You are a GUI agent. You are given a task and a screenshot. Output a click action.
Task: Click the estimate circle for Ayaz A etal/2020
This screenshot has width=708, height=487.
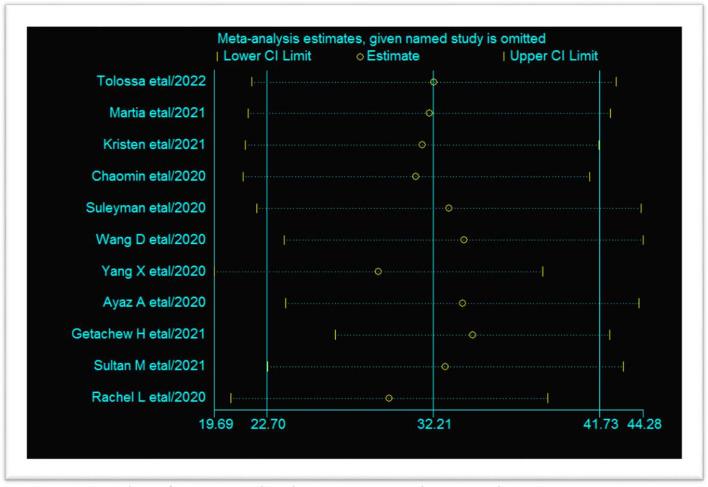[462, 303]
